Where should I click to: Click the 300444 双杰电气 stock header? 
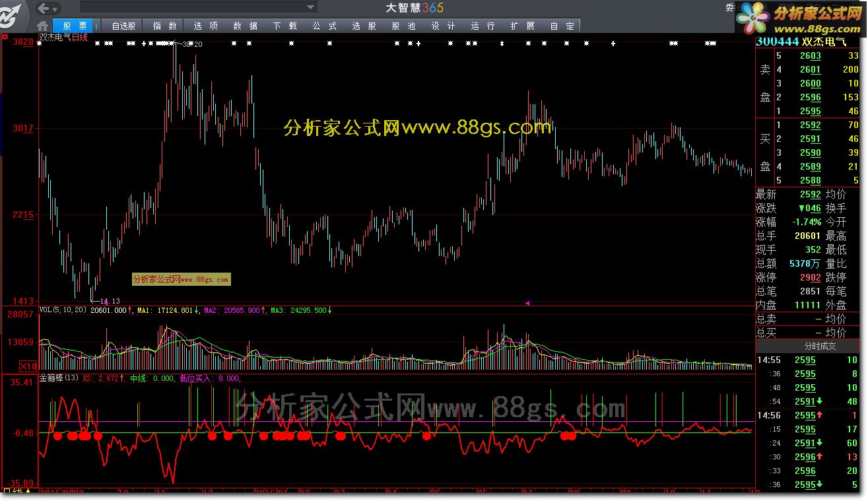coord(800,42)
